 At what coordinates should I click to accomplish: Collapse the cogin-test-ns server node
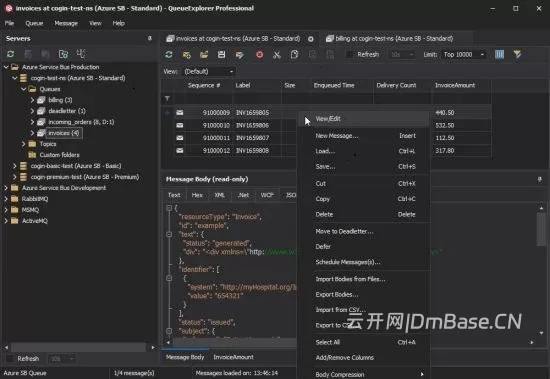[15, 78]
